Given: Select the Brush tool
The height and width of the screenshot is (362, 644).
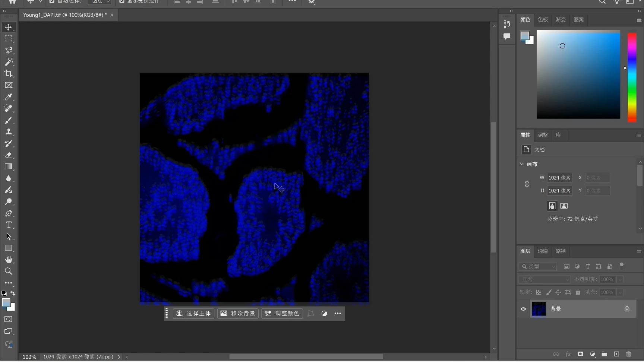Looking at the screenshot, I should point(8,120).
